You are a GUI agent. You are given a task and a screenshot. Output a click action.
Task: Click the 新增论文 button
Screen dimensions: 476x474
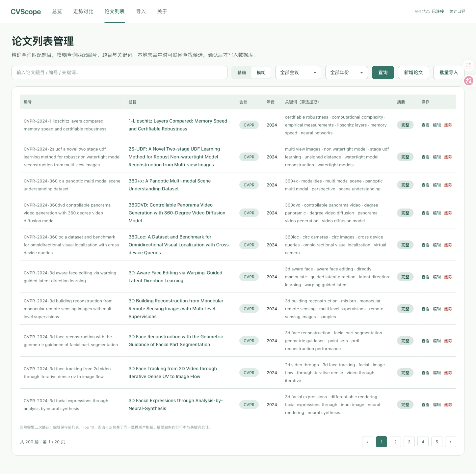pos(413,72)
